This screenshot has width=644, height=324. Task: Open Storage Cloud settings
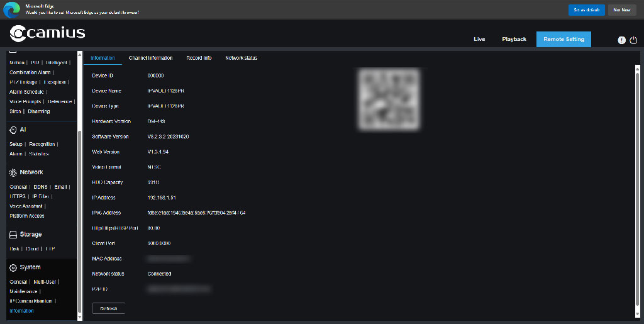click(32, 249)
